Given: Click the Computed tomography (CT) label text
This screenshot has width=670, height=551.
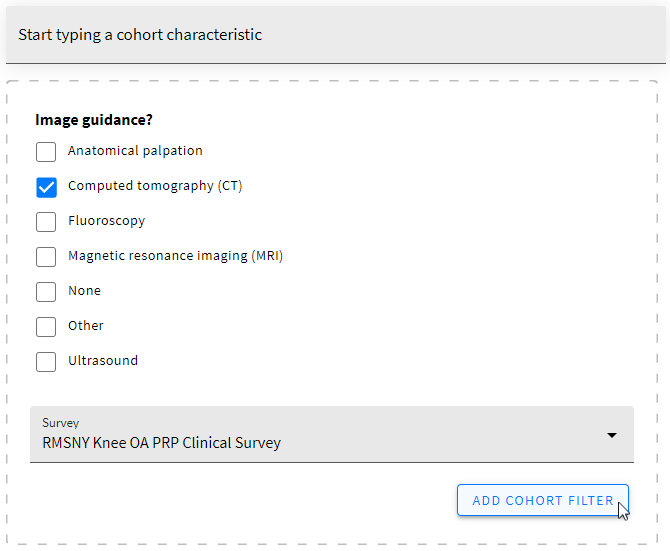Looking at the screenshot, I should [155, 186].
